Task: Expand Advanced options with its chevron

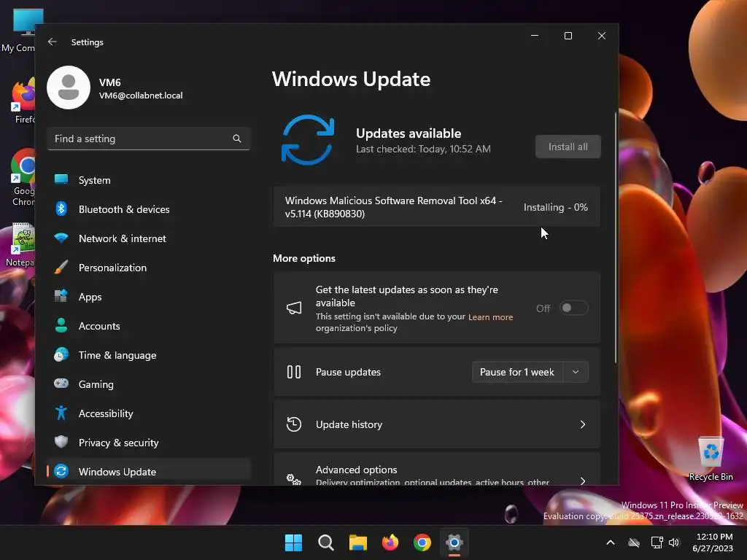Action: click(583, 481)
